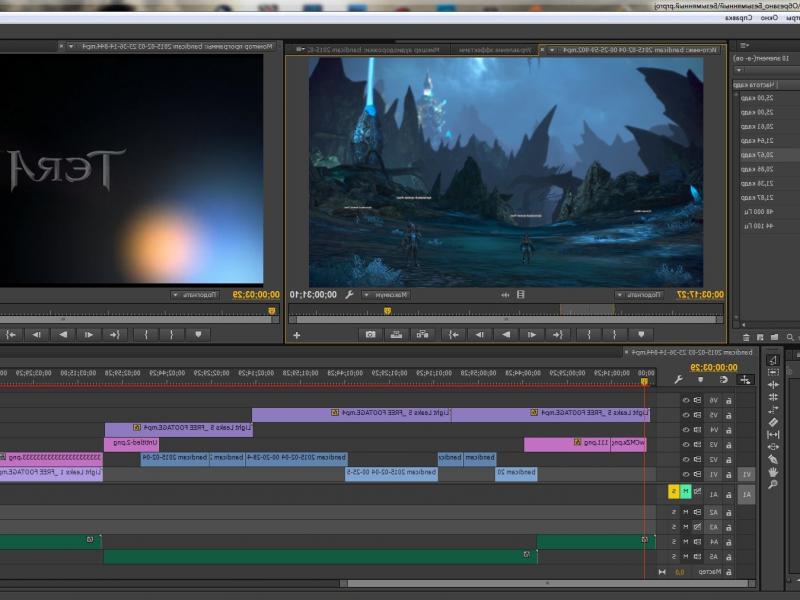The image size is (800, 600).
Task: Select the bandicam sequence tab in timeline panel
Action: coord(692,353)
